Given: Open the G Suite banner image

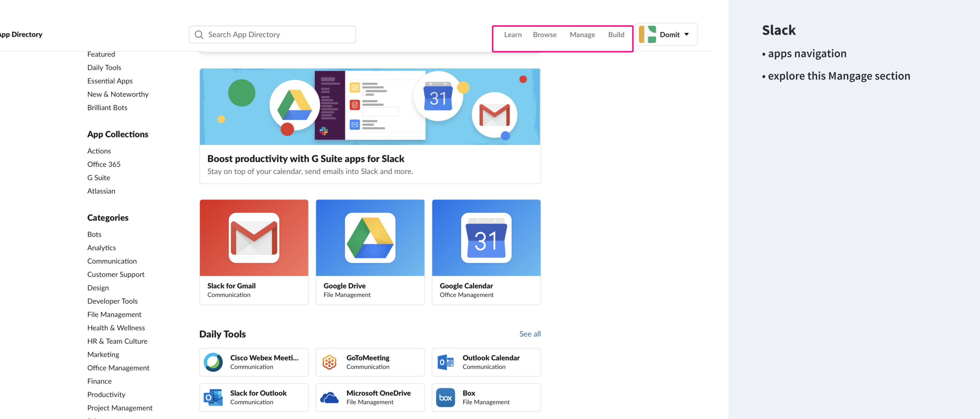Looking at the screenshot, I should pos(370,107).
